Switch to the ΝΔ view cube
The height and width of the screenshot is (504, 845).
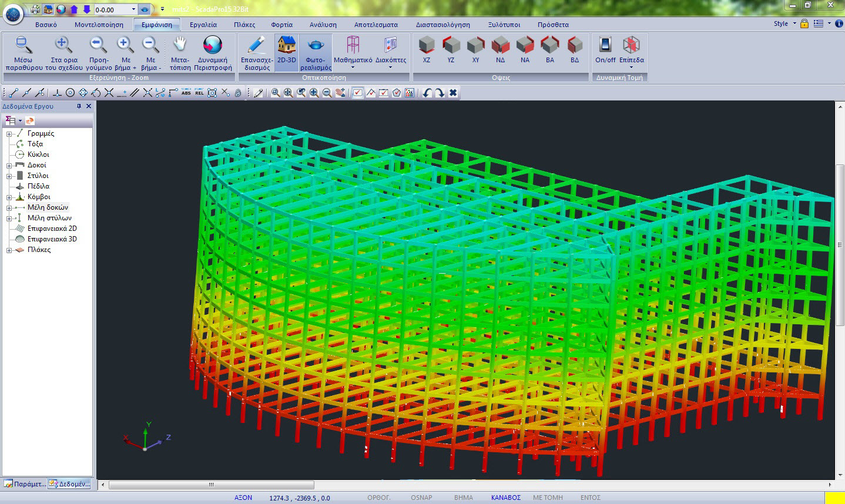point(500,46)
